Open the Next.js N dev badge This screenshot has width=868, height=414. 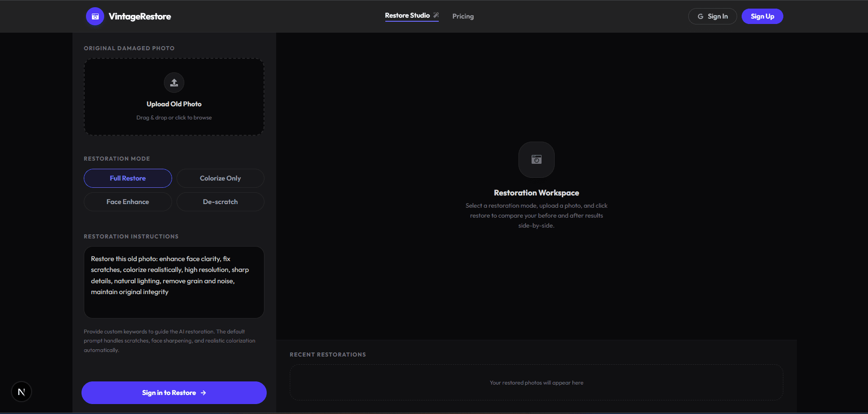click(21, 392)
